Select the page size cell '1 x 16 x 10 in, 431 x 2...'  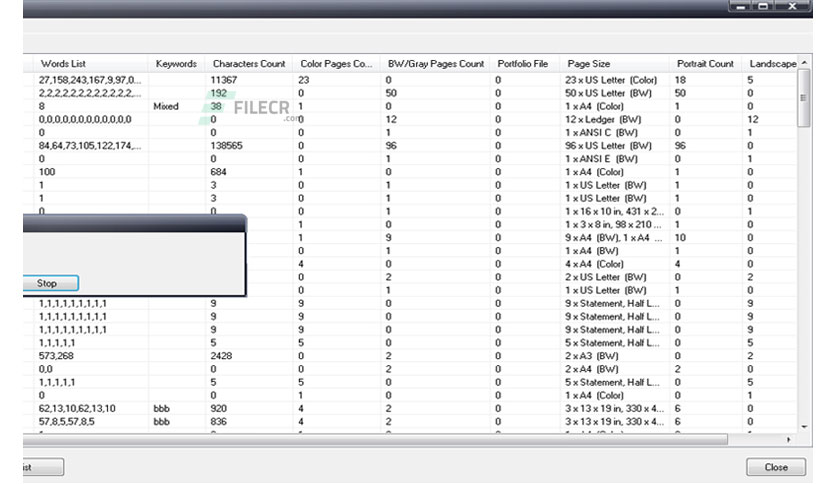(x=614, y=211)
